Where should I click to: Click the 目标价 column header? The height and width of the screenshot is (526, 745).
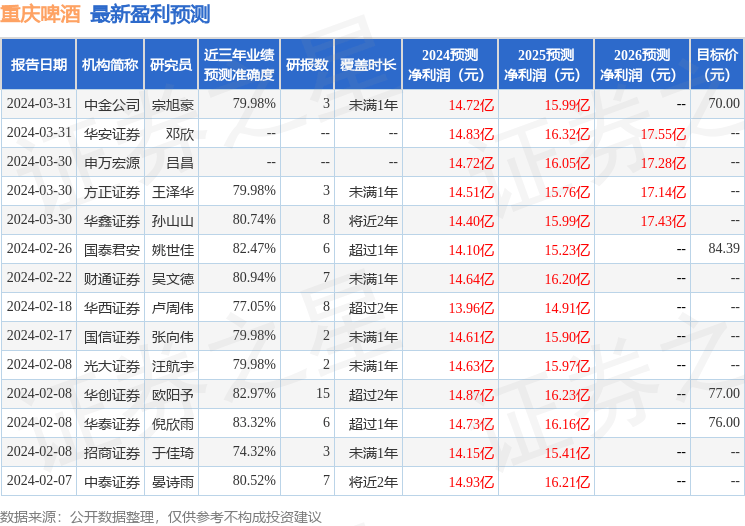[717, 65]
